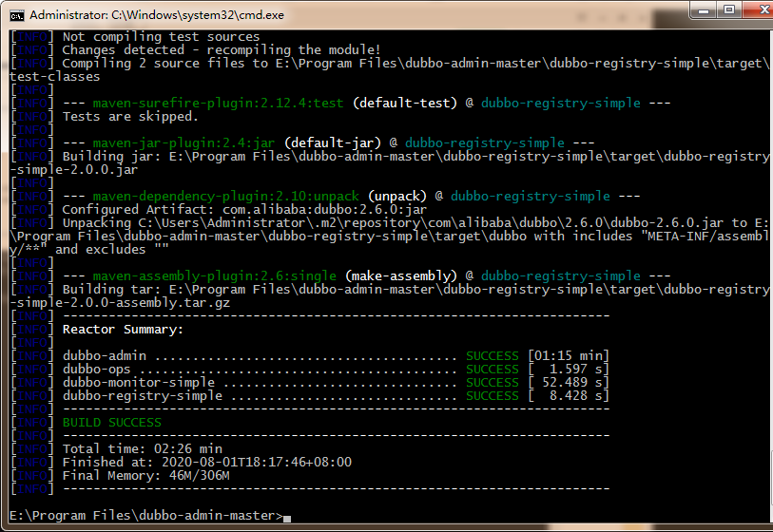Click the 'Not compiling test sources' line

(161, 37)
